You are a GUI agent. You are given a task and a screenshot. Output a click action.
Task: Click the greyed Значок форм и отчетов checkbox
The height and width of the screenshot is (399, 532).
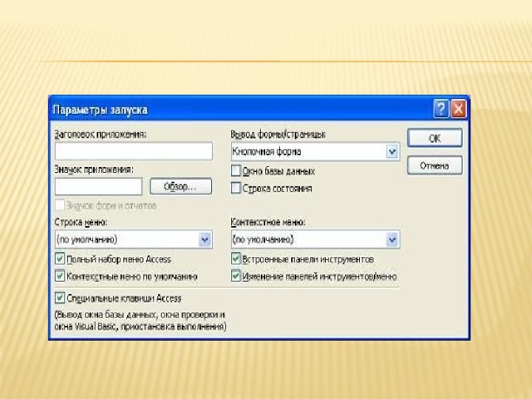[x=60, y=205]
